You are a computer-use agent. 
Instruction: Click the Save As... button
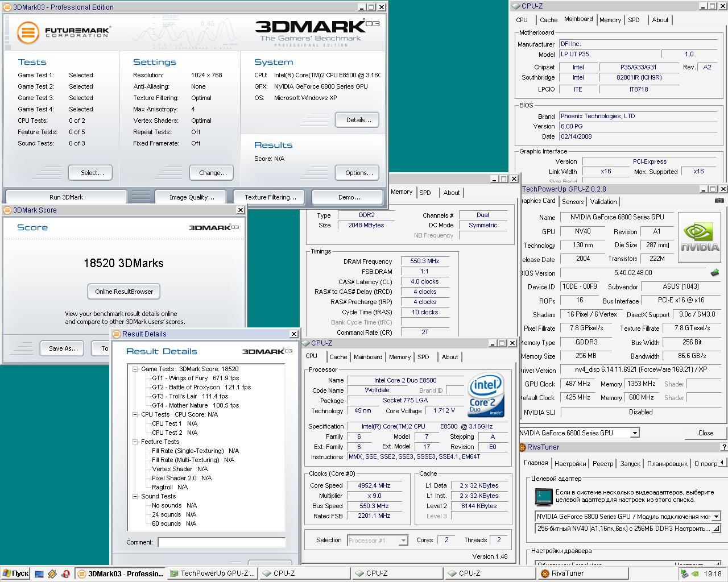tap(63, 348)
